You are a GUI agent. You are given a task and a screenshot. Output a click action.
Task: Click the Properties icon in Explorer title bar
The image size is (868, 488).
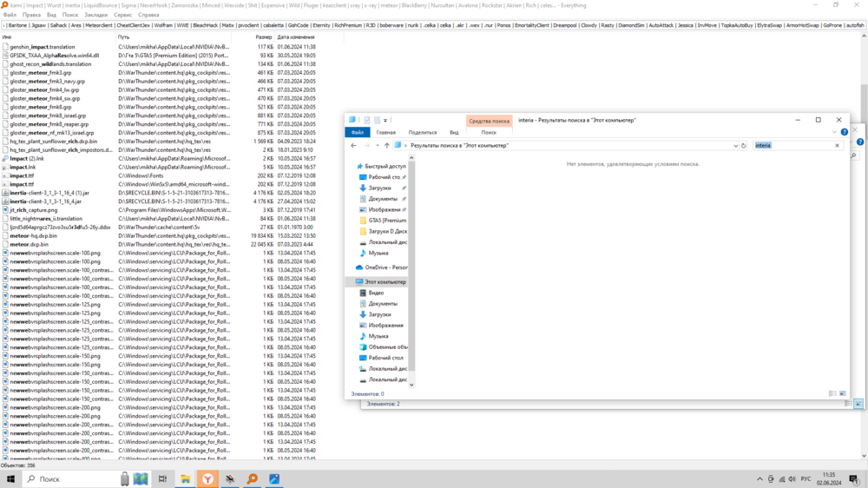pyautogui.click(x=366, y=120)
